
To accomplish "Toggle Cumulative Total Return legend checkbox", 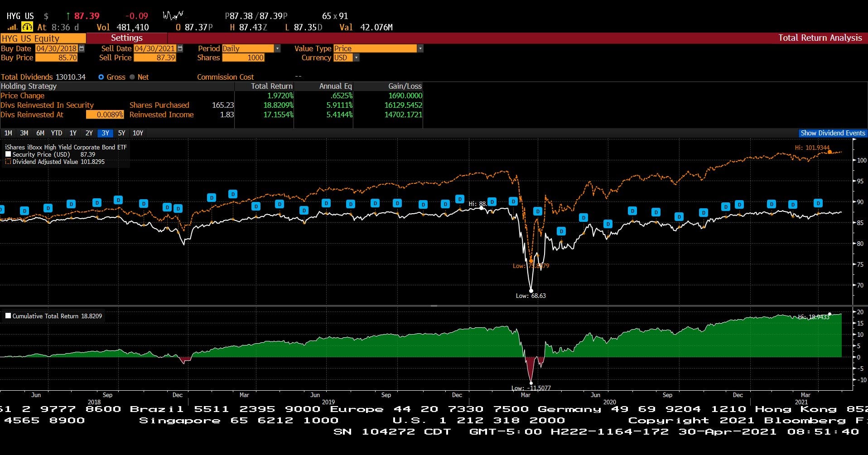I will click(x=8, y=316).
